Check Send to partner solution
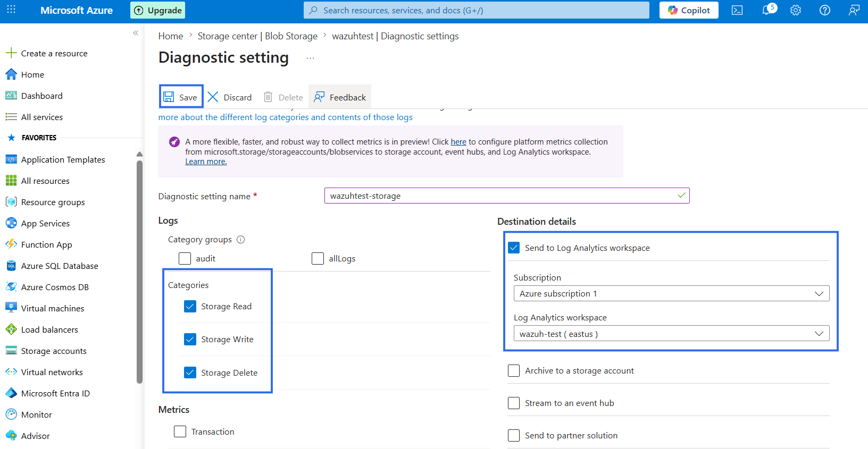Viewport: 868px width, 449px height. 514,435
